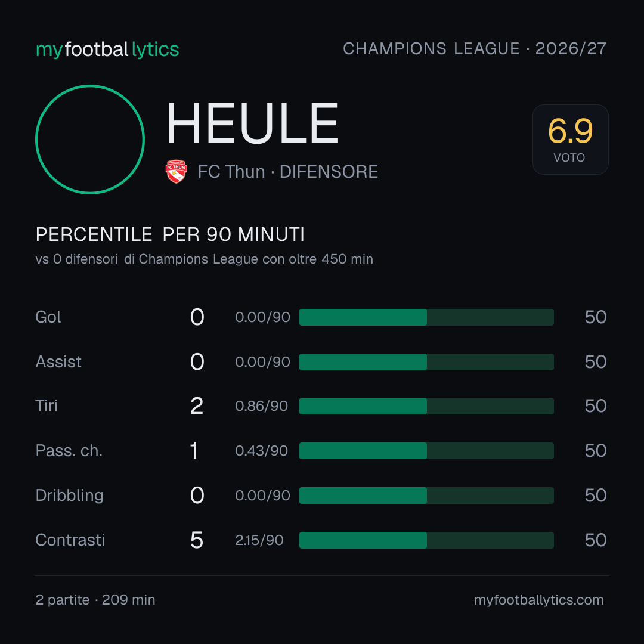This screenshot has height=644, width=644.
Task: Click the 6.9 Voto rating badge
Action: (x=571, y=140)
